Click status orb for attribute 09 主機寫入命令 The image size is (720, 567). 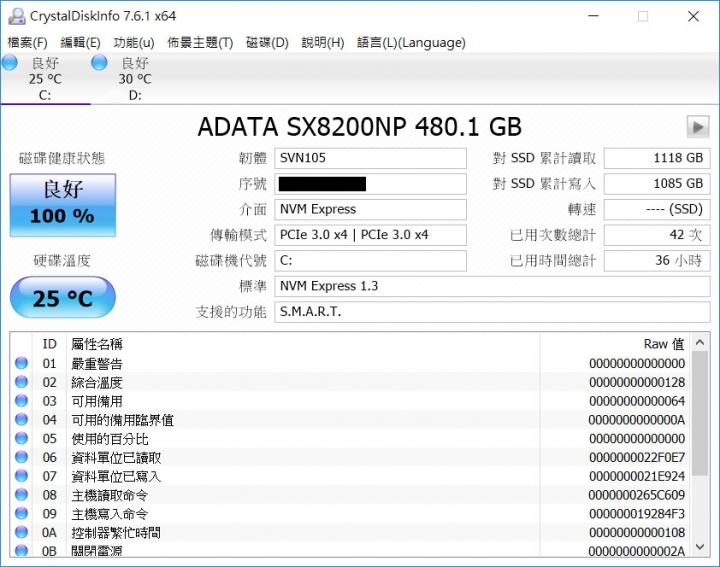point(21,514)
